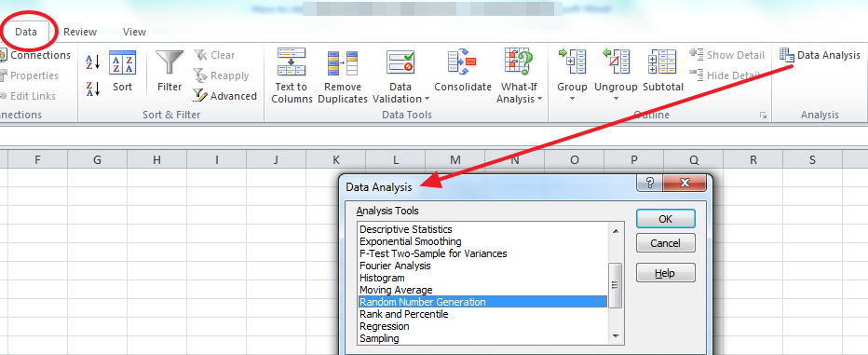Select column S header
The width and height of the screenshot is (868, 355).
click(813, 159)
